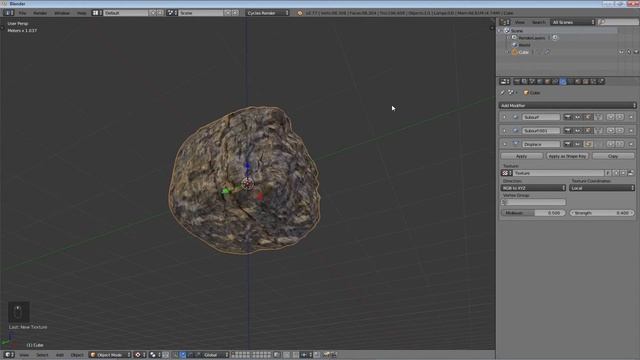Open the Scene properties tab
This screenshot has width=640, height=360.
click(x=532, y=82)
